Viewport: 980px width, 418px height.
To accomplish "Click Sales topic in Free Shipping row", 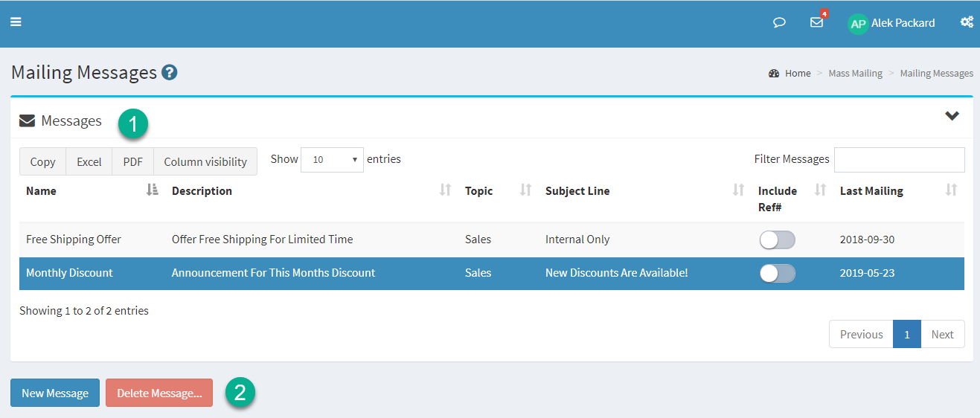I will coord(478,239).
